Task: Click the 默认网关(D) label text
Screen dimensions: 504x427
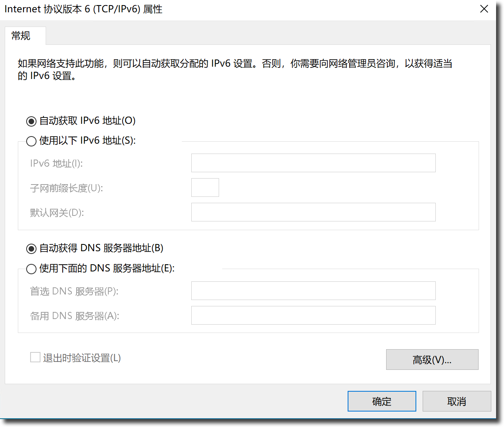Action: (57, 213)
